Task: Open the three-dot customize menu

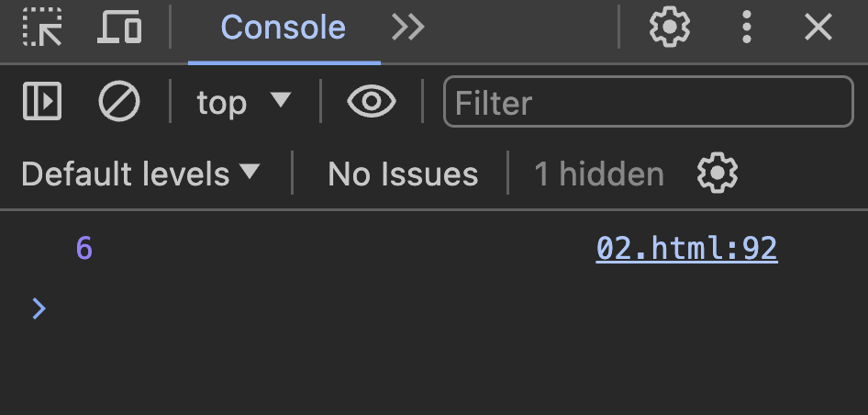Action: pos(746,27)
